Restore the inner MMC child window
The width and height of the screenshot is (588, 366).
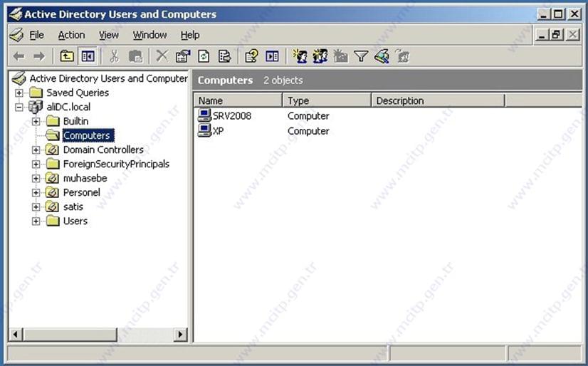[x=556, y=35]
